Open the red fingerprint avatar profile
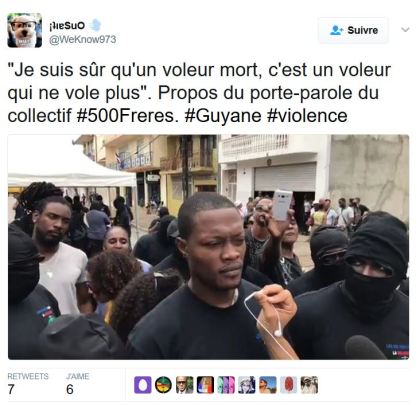The image size is (420, 405). [x=288, y=385]
